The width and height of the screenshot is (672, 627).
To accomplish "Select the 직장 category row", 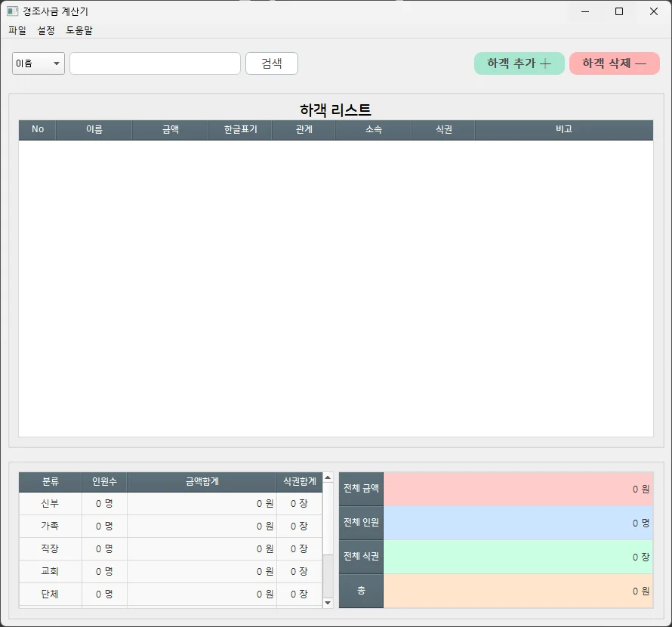I will 171,549.
